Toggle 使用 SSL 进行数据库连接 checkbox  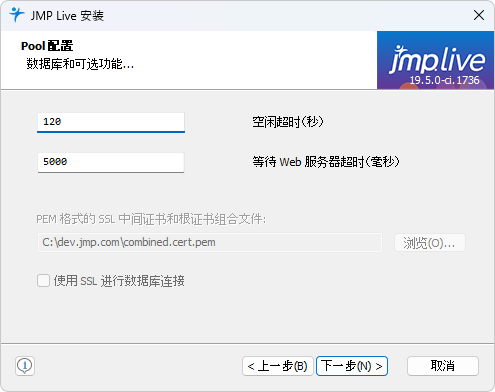tap(43, 281)
